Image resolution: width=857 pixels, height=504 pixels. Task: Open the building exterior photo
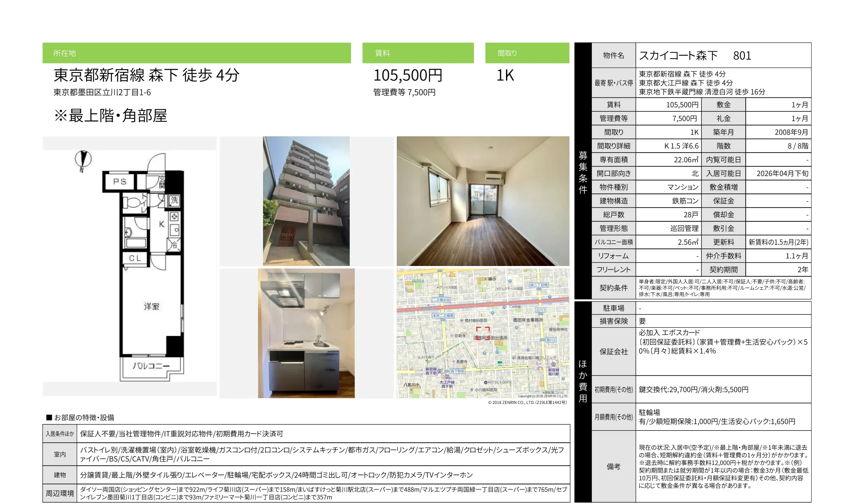point(306,201)
